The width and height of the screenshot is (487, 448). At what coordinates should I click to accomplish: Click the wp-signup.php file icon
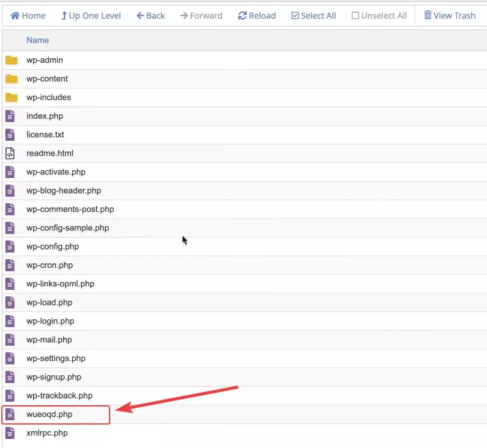pyautogui.click(x=10, y=377)
